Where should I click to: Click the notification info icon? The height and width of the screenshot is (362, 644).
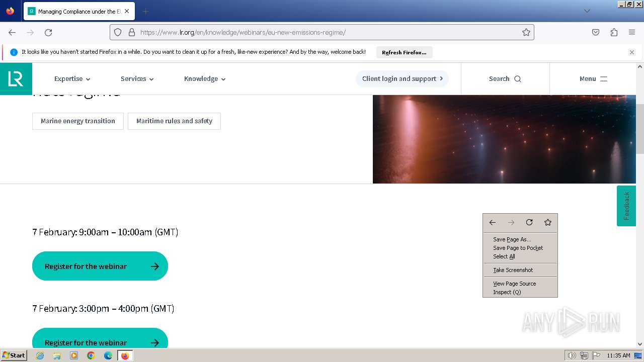tap(14, 52)
